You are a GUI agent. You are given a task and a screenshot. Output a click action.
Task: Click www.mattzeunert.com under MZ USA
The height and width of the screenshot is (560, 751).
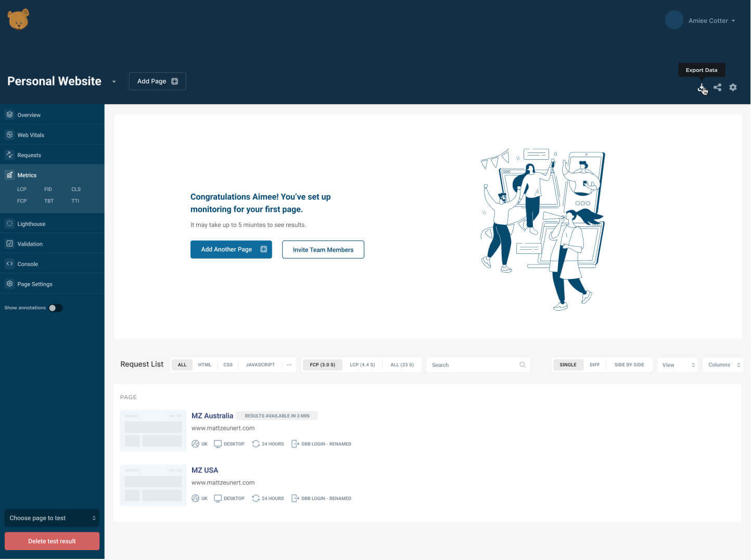pos(223,483)
